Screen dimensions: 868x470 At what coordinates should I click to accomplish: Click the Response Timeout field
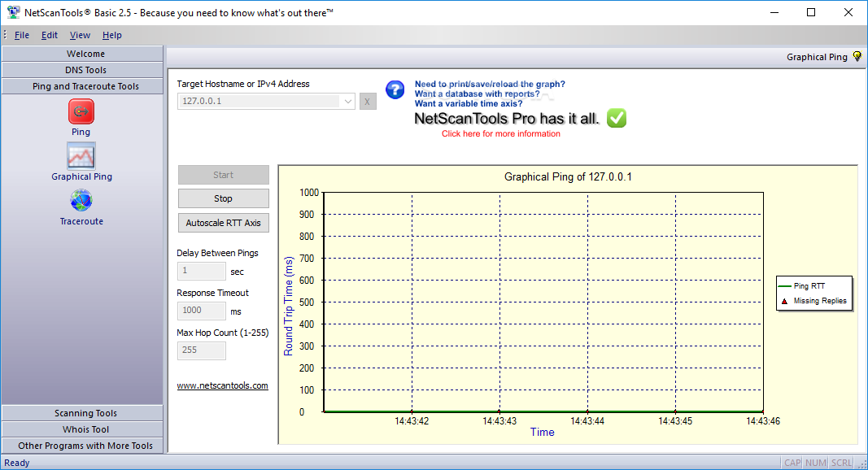(x=202, y=311)
